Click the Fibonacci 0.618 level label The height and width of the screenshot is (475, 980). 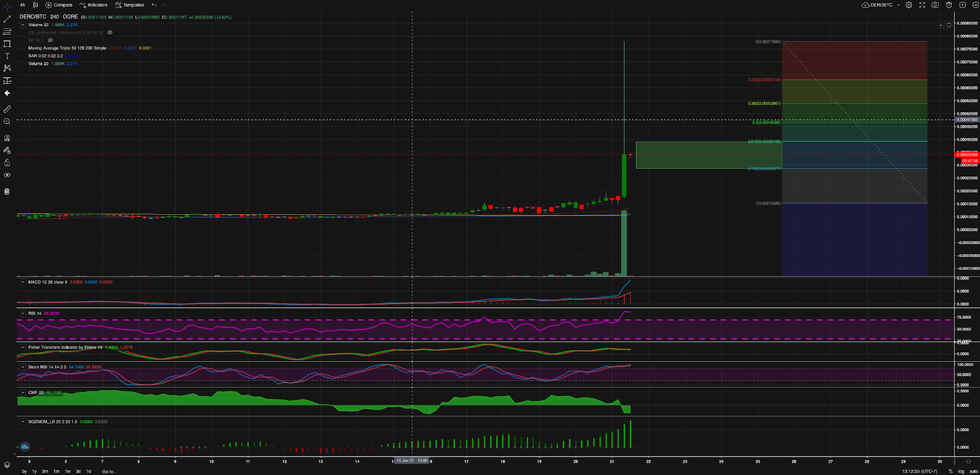point(764,141)
